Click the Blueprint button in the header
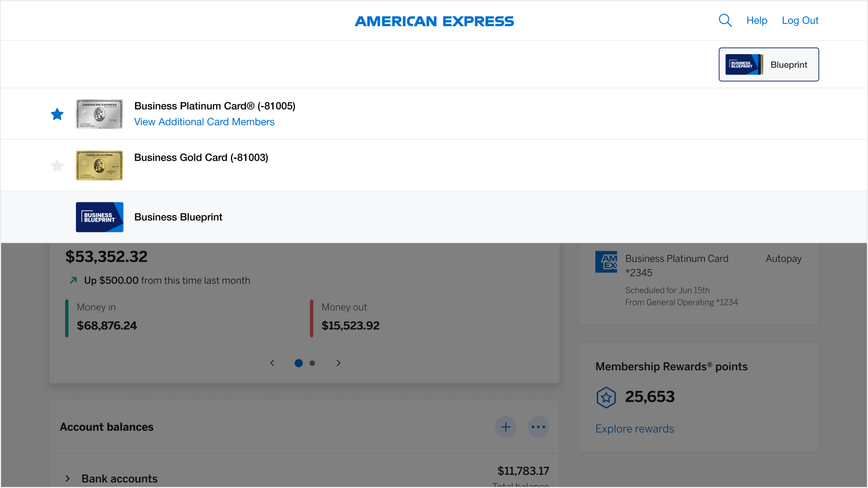This screenshot has height=488, width=868. pos(768,64)
